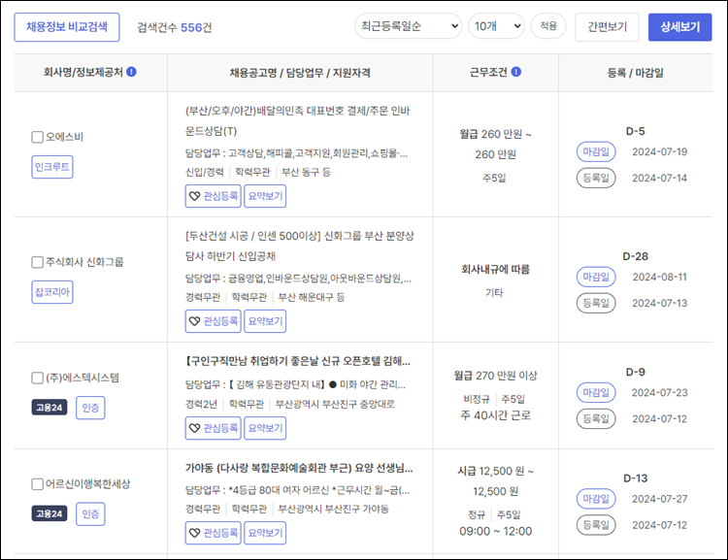Click the 회사내규에 따름 salary text
This screenshot has height=560, width=728.
[x=495, y=269]
